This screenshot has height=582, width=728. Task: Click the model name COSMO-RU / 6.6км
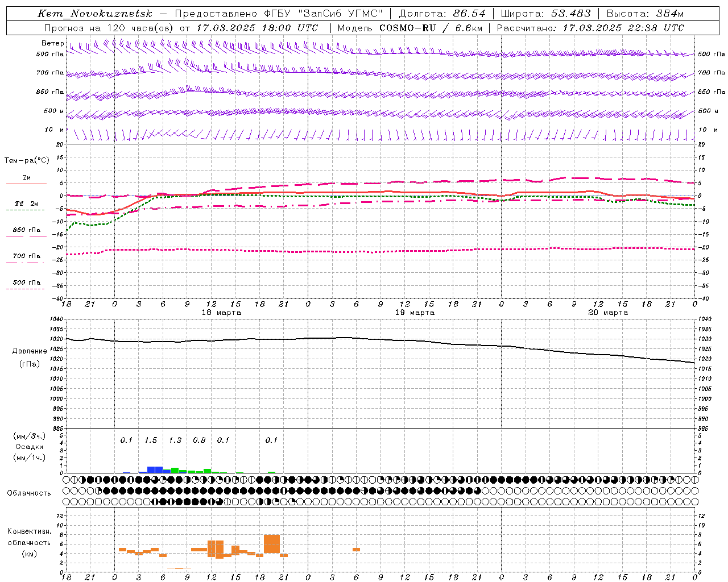pyautogui.click(x=431, y=28)
